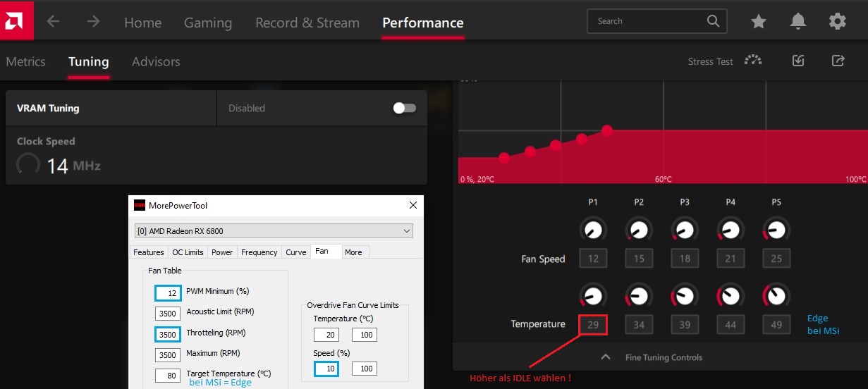Click the last fan curve point on graph
Viewport: 868px width, 389px height.
point(607,130)
